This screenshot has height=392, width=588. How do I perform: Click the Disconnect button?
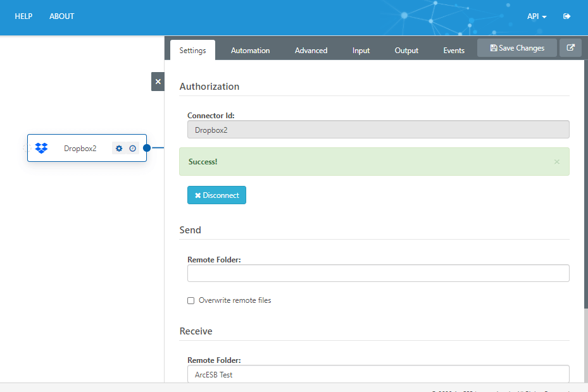(216, 195)
